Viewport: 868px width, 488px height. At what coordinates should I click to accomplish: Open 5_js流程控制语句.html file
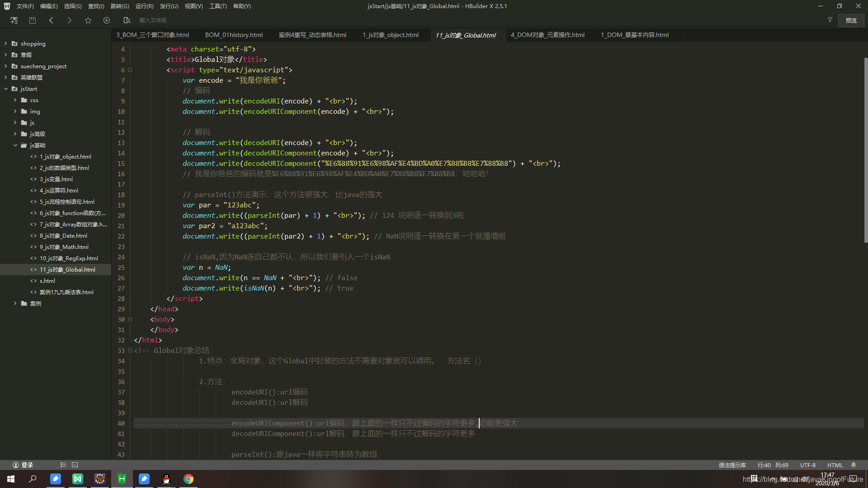67,202
